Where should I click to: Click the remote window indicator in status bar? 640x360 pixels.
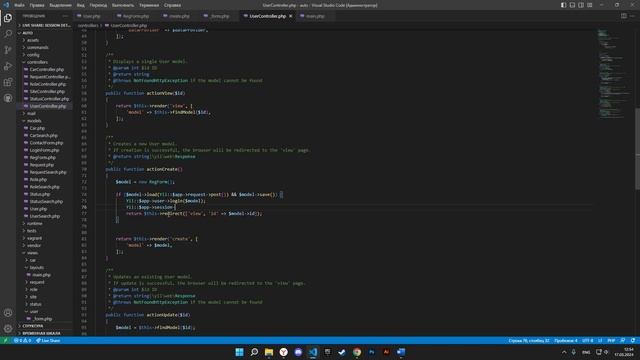(5, 340)
